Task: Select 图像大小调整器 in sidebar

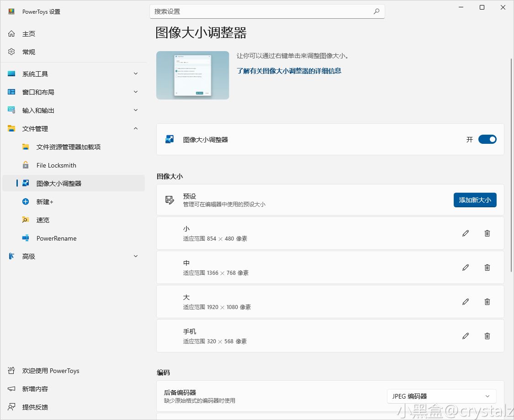Action: [x=74, y=183]
